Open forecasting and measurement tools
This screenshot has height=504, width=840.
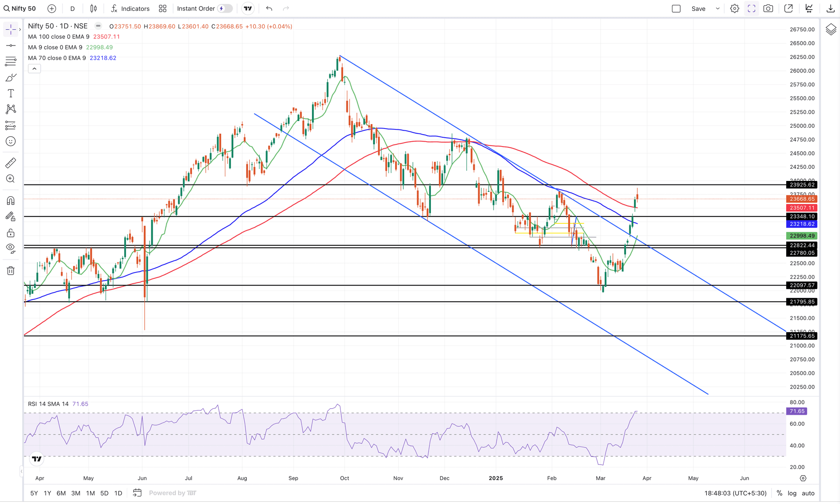10,125
